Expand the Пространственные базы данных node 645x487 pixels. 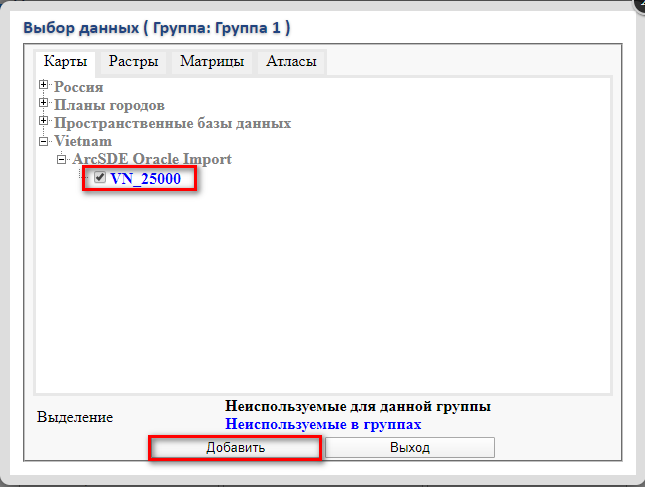[x=44, y=122]
